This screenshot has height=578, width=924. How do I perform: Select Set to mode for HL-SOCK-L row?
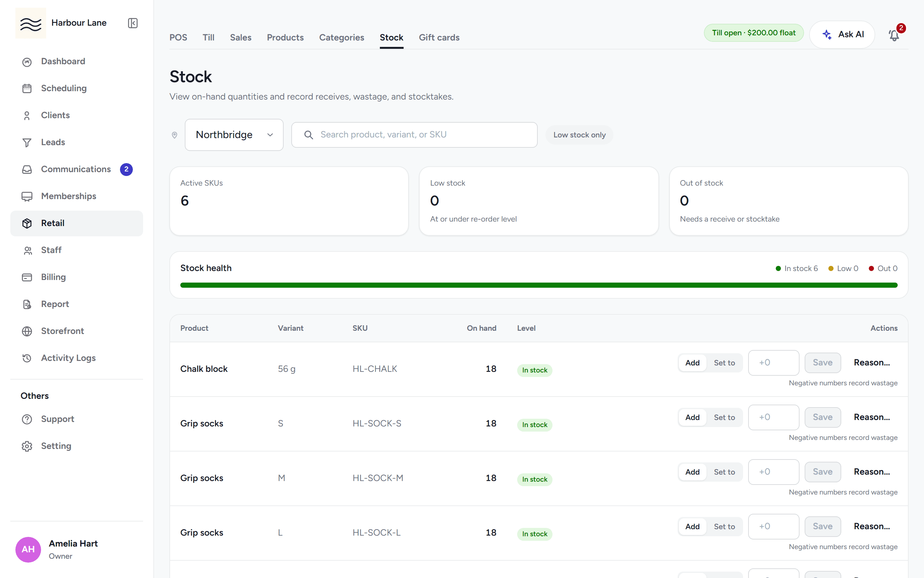click(x=724, y=527)
